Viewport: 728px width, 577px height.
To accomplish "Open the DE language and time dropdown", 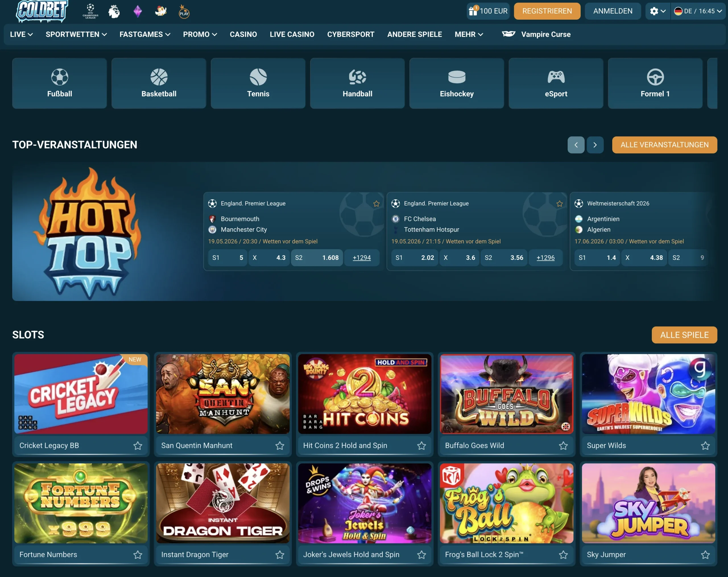I will point(698,11).
